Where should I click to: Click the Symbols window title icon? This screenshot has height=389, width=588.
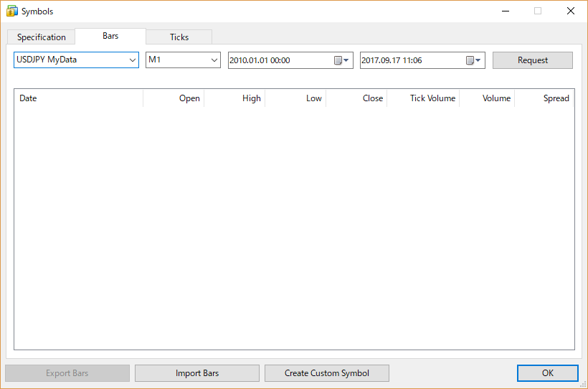point(12,11)
